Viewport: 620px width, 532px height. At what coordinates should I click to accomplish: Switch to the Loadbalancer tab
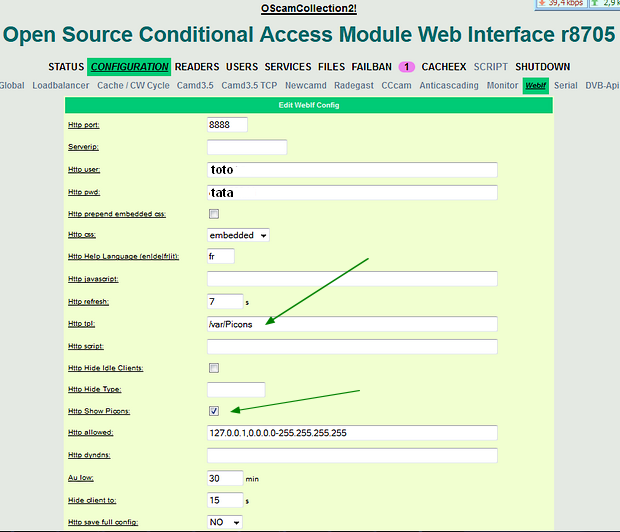61,86
